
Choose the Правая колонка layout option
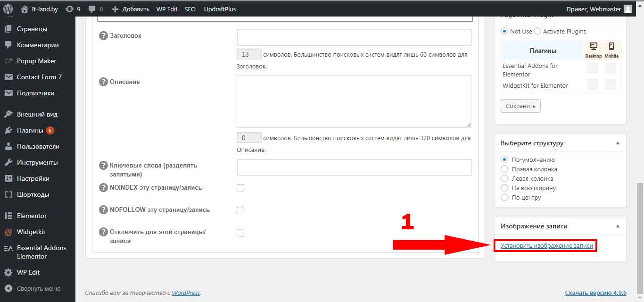pyautogui.click(x=504, y=169)
